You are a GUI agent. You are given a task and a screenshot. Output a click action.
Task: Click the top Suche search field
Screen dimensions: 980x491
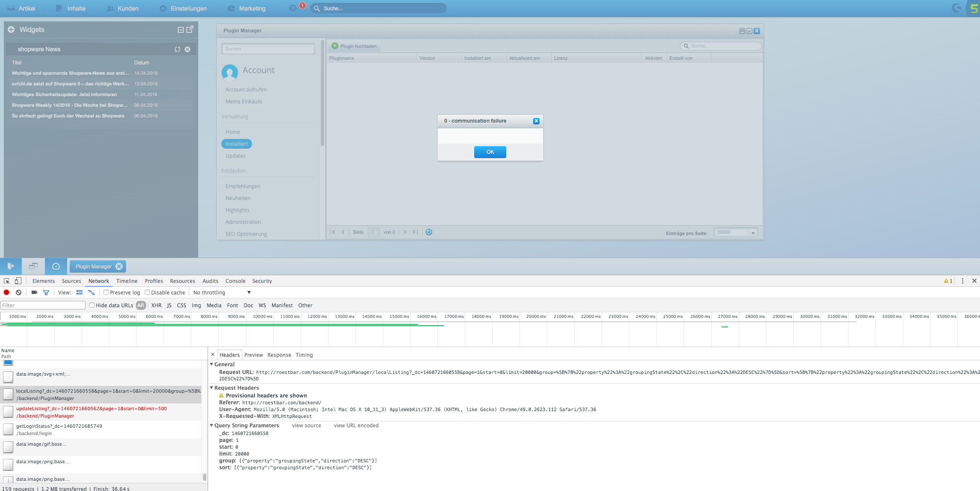tap(378, 8)
